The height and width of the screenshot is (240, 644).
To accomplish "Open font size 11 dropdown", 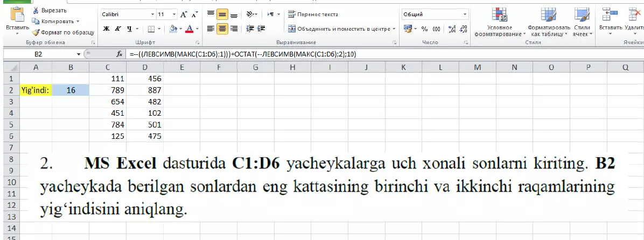I will (x=174, y=15).
